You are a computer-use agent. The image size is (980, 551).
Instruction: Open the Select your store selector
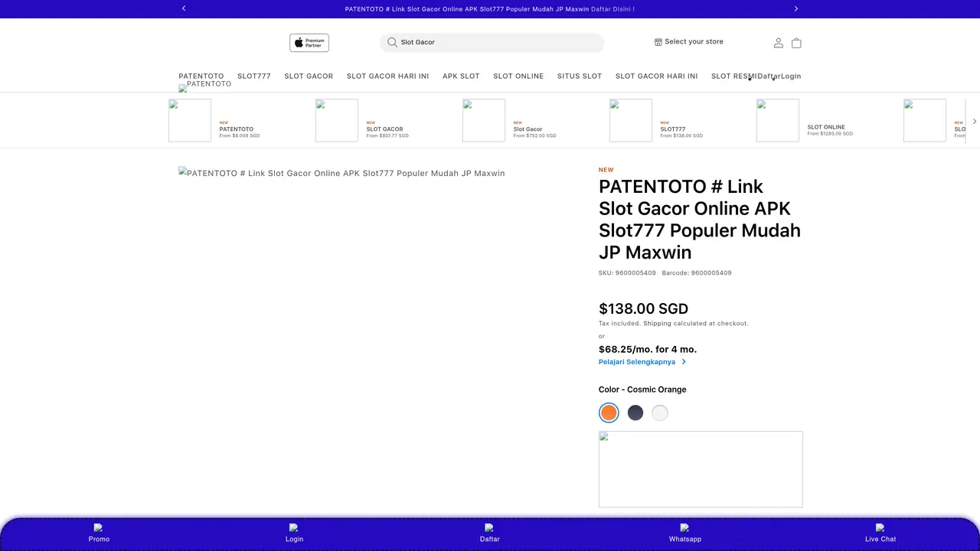coord(689,42)
